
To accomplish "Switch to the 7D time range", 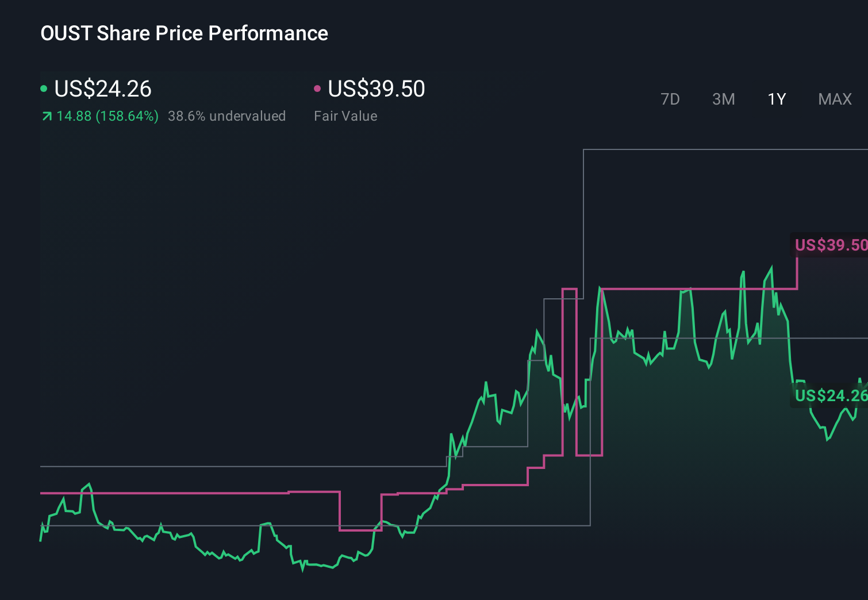I will [670, 99].
